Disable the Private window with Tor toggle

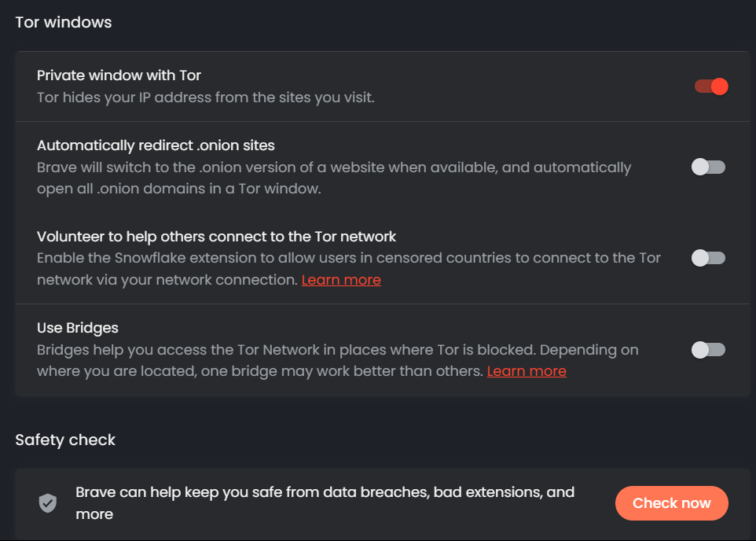[711, 86]
